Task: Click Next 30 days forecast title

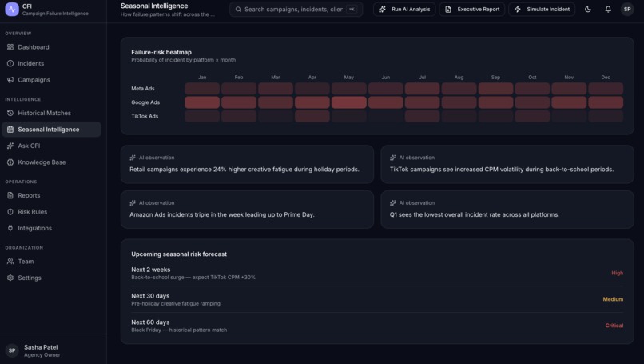Action: pyautogui.click(x=150, y=296)
